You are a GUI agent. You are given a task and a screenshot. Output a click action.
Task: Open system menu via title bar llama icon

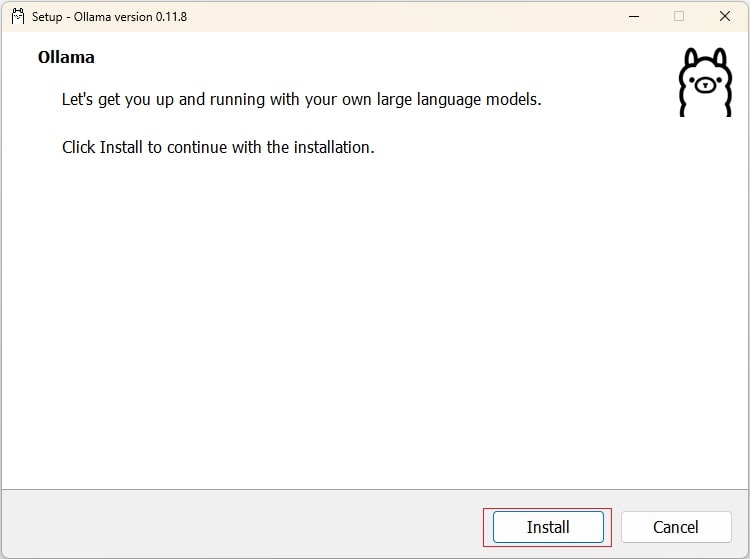click(x=17, y=16)
